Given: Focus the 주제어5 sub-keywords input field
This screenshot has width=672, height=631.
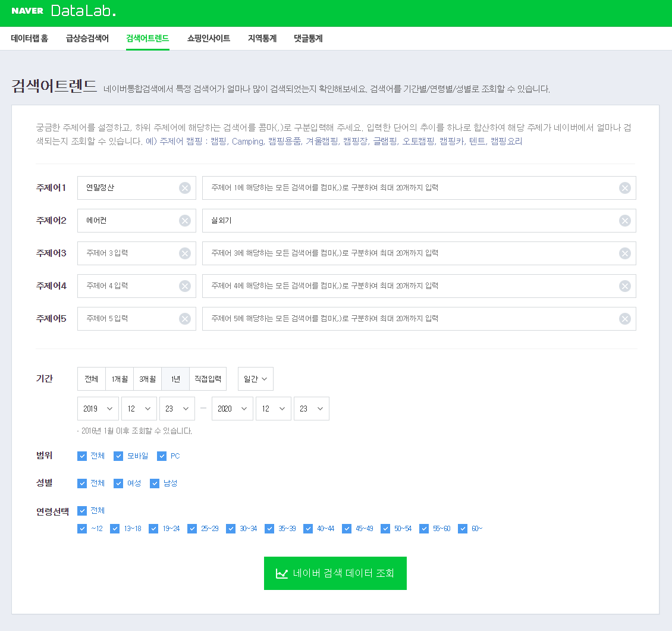Looking at the screenshot, I should click(419, 319).
